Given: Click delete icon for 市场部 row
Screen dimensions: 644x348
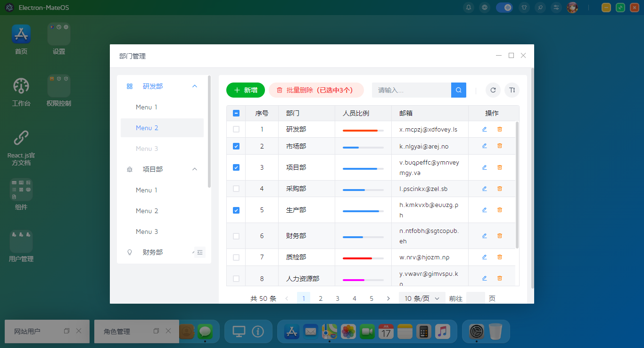Looking at the screenshot, I should (x=500, y=146).
